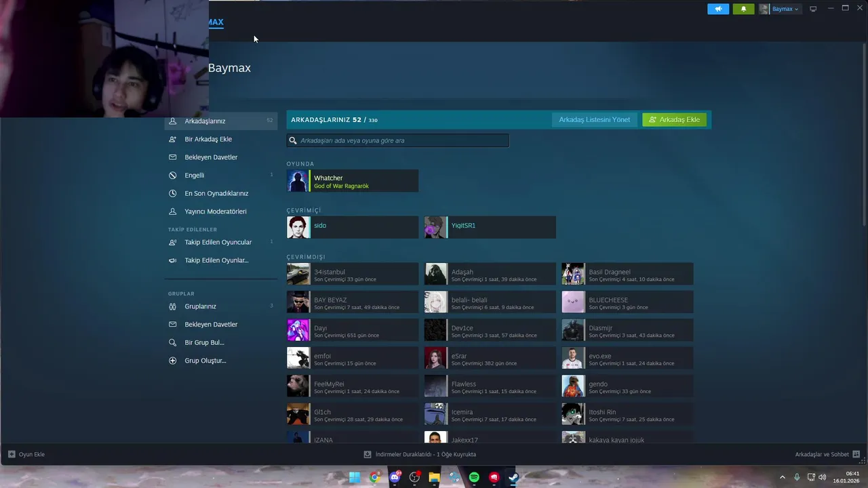
Task: Open evo.exe friend avatar
Action: 573,358
